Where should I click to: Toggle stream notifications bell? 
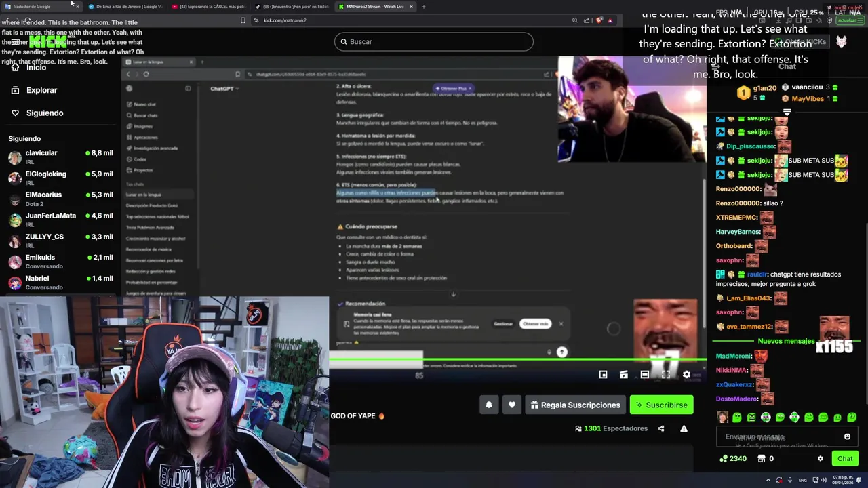(489, 405)
